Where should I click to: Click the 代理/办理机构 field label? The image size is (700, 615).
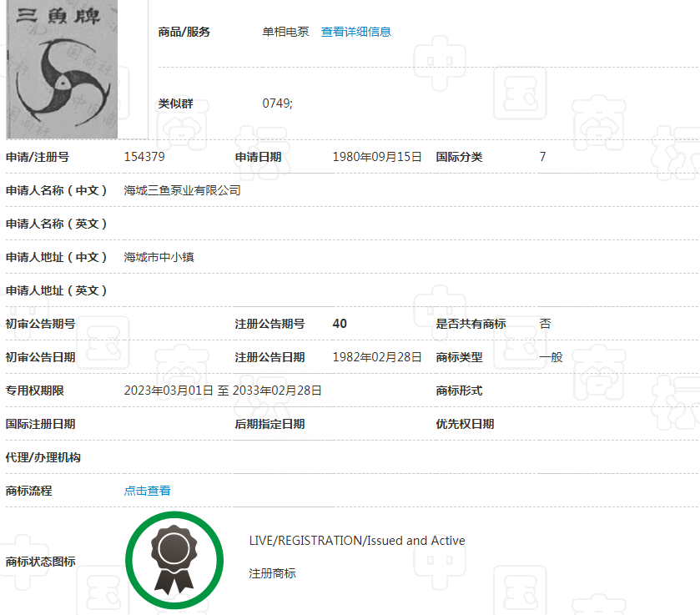point(43,457)
